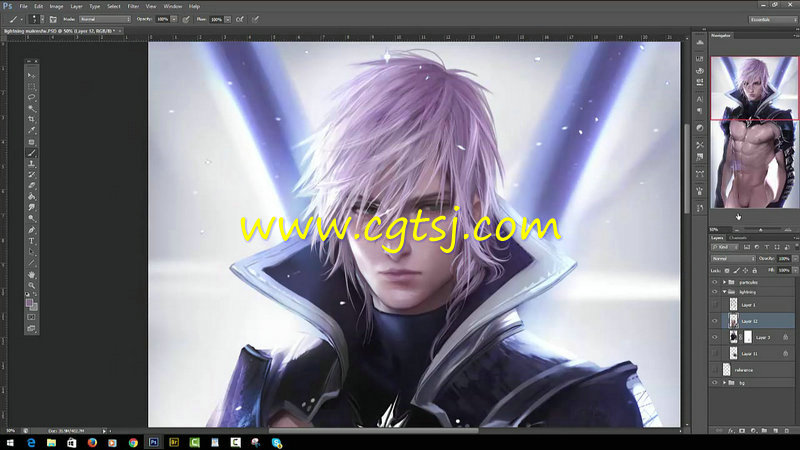Show the hidden Layer 1
Viewport: 800px width, 450px height.
click(x=715, y=305)
